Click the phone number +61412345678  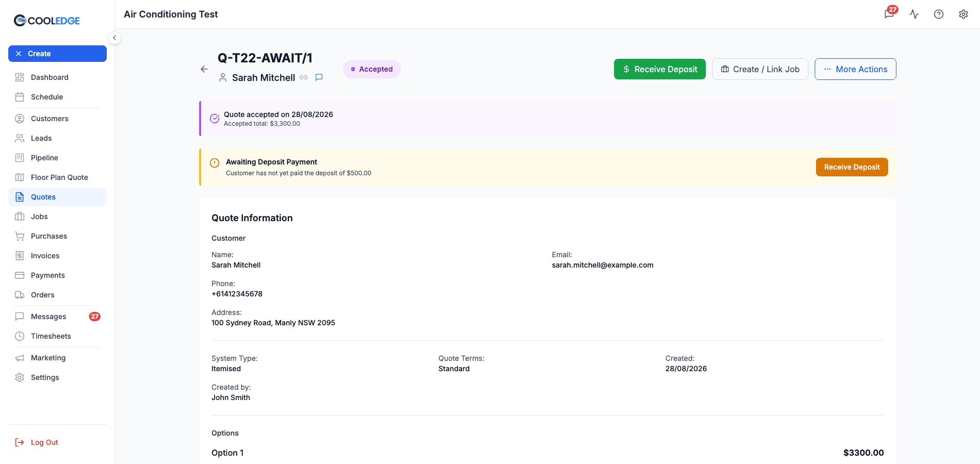click(237, 294)
